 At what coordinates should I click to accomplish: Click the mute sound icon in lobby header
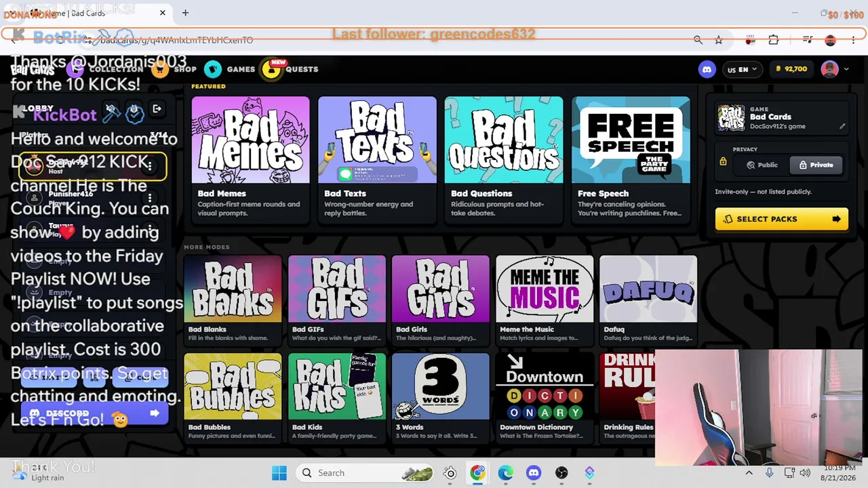click(x=111, y=108)
